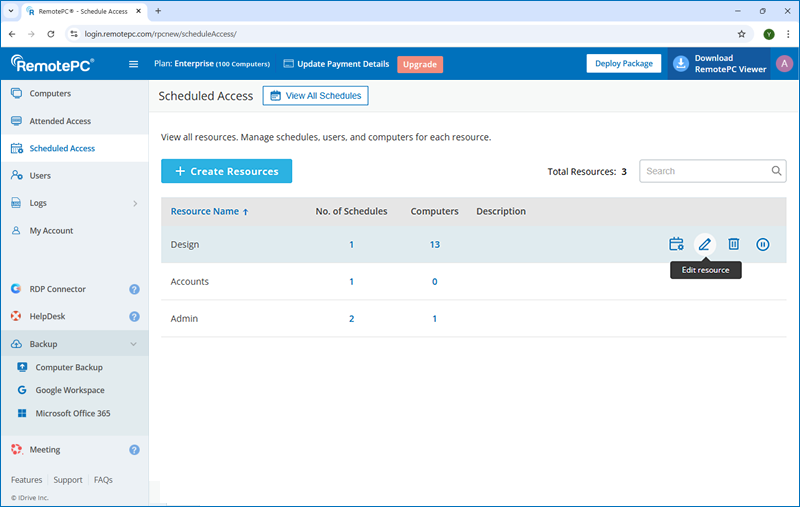Viewport: 800px width, 507px height.
Task: Focus the resource Search field
Action: pos(705,171)
